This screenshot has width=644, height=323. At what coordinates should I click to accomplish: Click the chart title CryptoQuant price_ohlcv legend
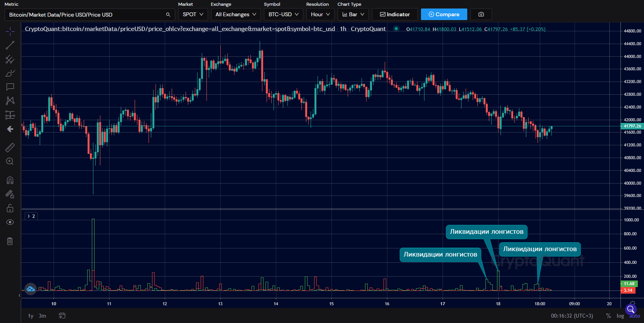point(205,29)
